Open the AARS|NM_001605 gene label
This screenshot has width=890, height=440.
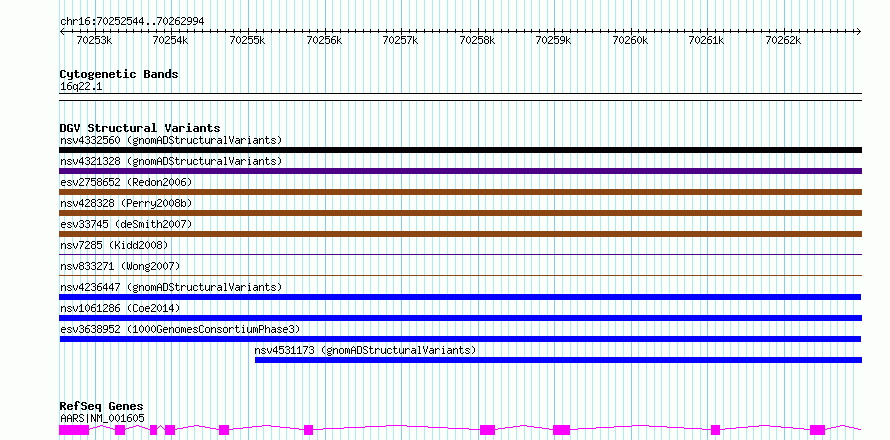102,419
